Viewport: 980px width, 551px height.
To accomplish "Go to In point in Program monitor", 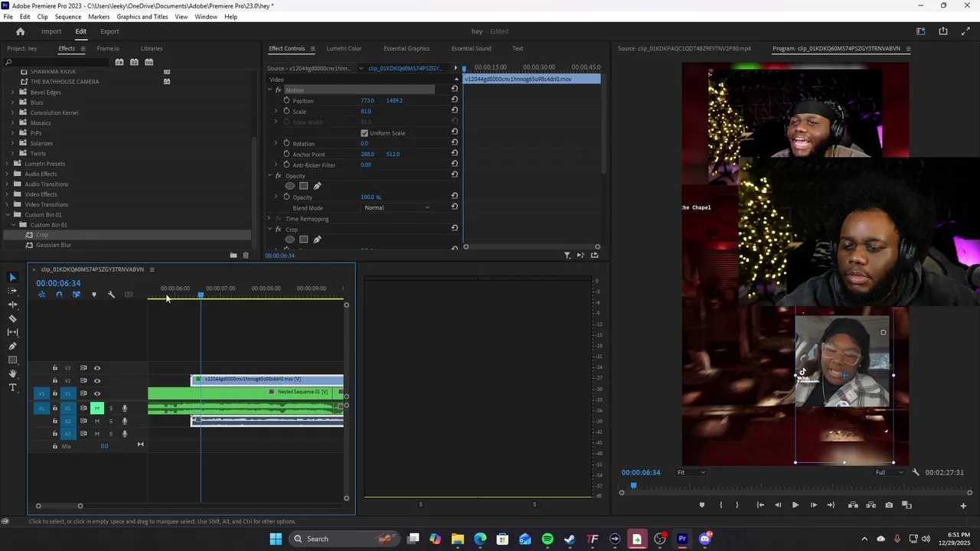I will pyautogui.click(x=759, y=505).
